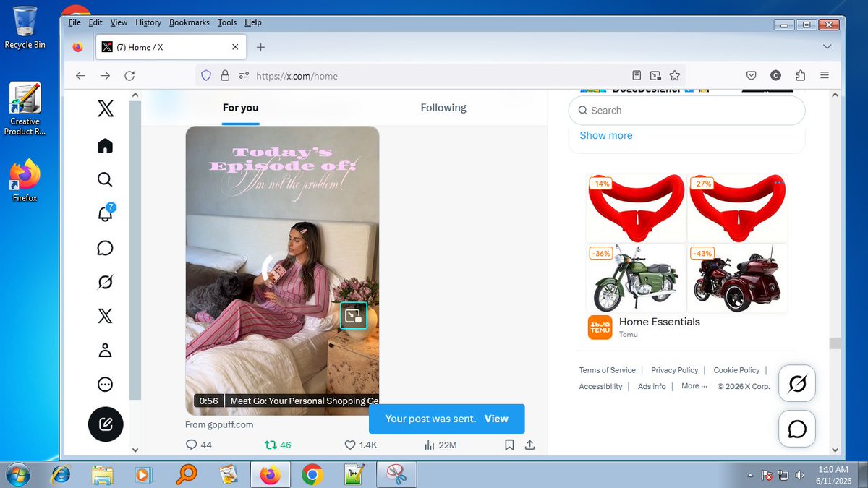This screenshot has width=868, height=488.
Task: Click the Show more link
Action: (605, 135)
